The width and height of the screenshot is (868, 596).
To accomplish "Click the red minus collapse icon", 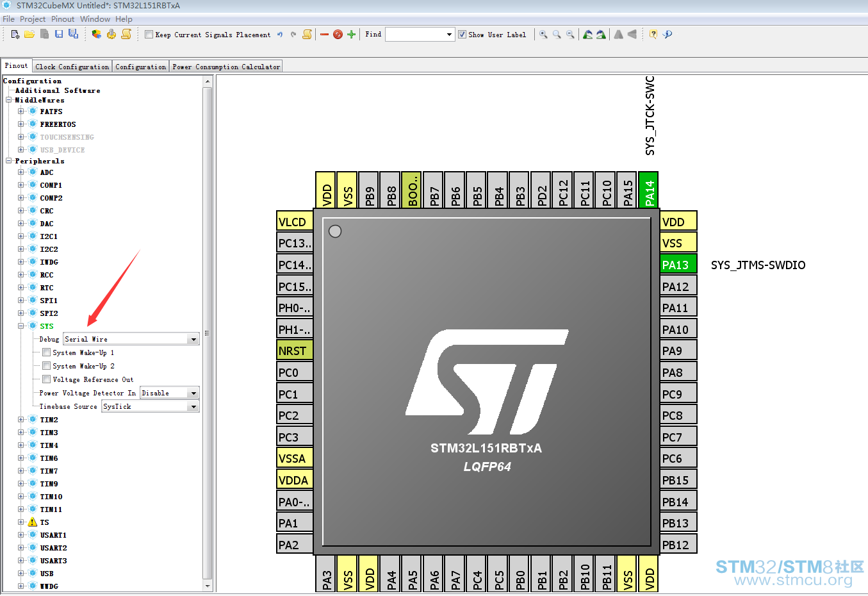I will (324, 35).
